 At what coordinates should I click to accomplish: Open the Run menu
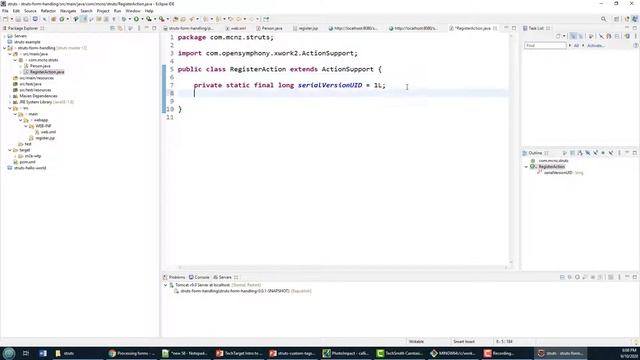(x=118, y=11)
